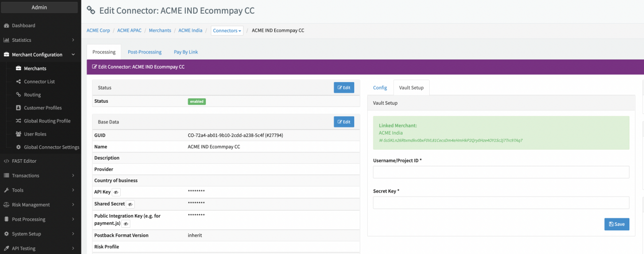Screen dimensions: 644x254
Task: Click the Dashboard gauge icon in sidebar
Action: [x=7, y=26]
